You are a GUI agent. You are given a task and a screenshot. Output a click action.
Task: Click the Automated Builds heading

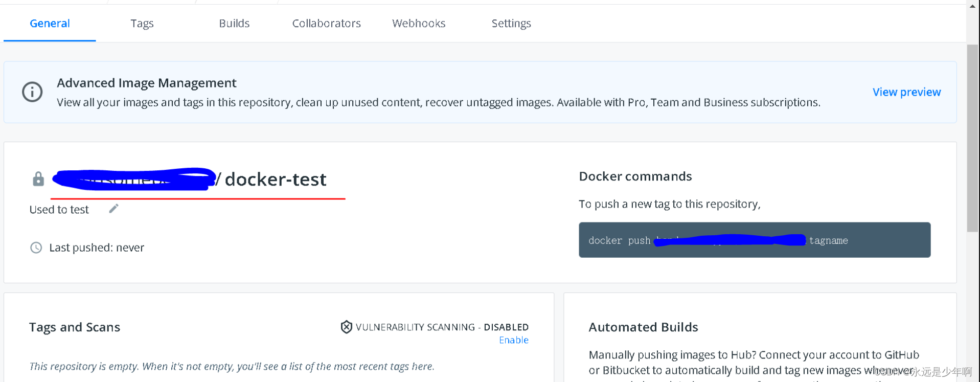[643, 327]
